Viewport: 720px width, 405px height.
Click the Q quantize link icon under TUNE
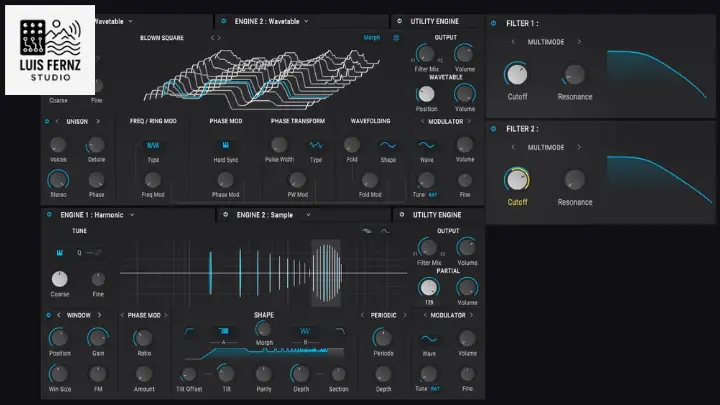point(98,253)
